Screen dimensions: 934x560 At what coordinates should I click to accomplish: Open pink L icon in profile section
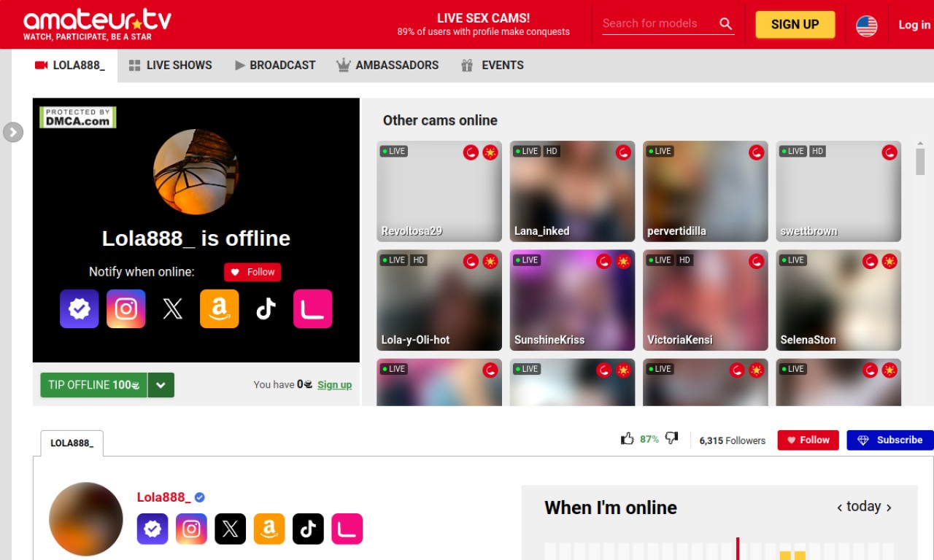(x=347, y=529)
